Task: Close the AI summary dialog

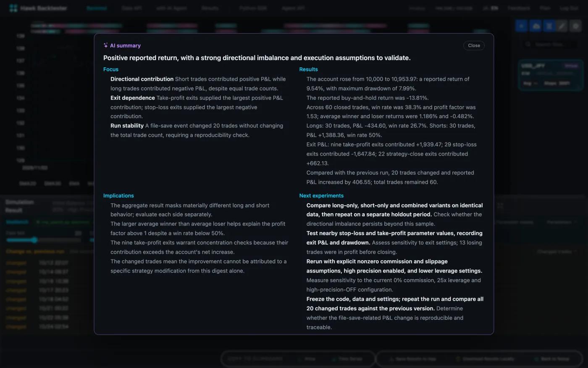Action: tap(474, 45)
